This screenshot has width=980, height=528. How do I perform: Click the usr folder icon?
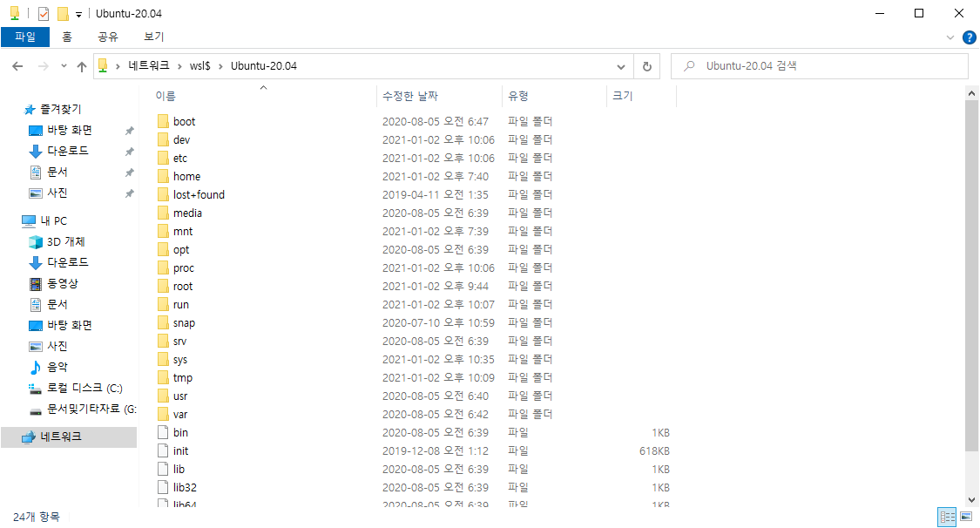point(163,396)
